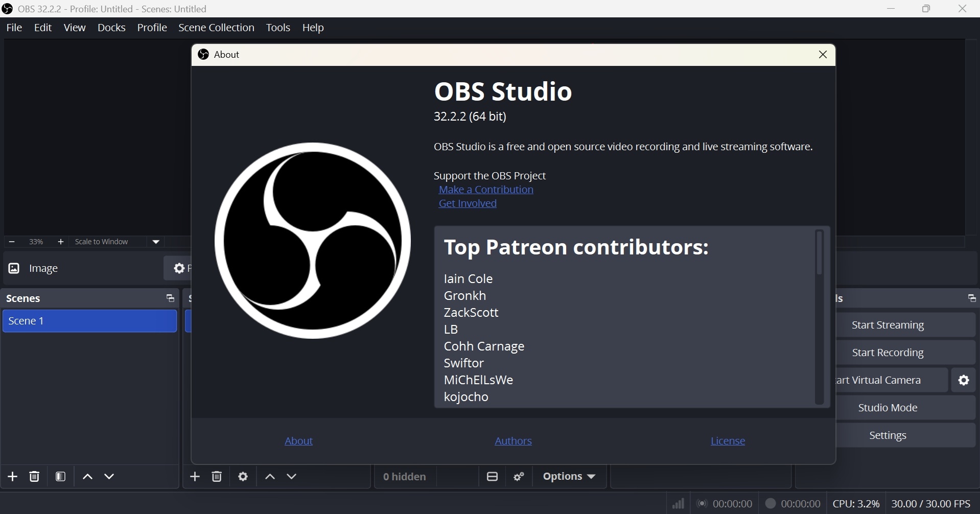Click the OBS logo in About dialog

click(x=313, y=241)
